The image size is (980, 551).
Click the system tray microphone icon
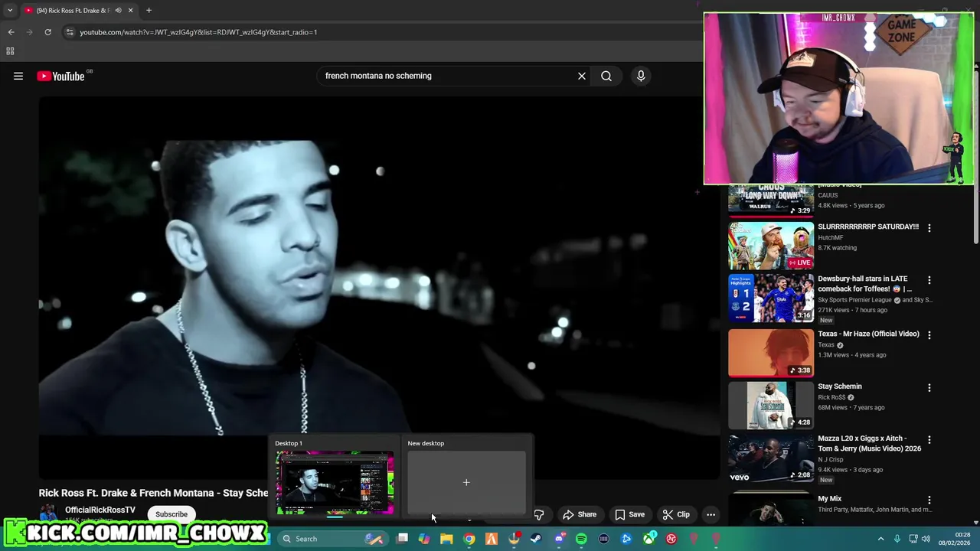click(x=897, y=539)
